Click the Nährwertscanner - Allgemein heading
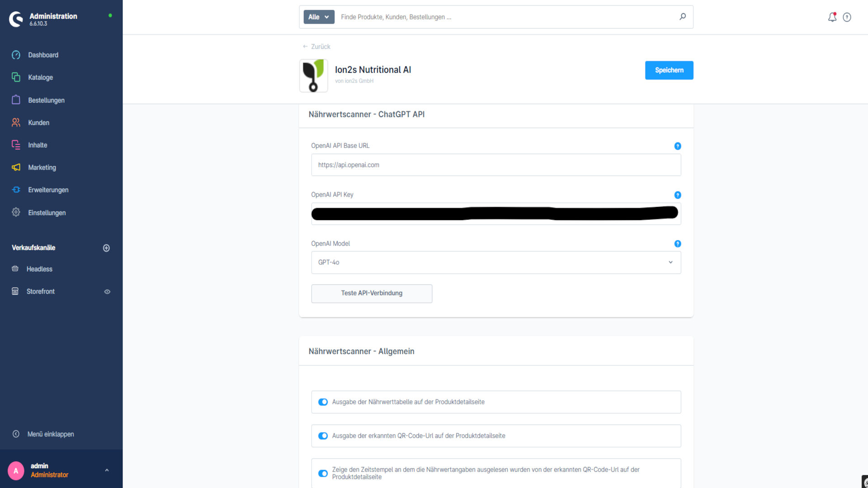This screenshot has height=488, width=868. click(361, 351)
